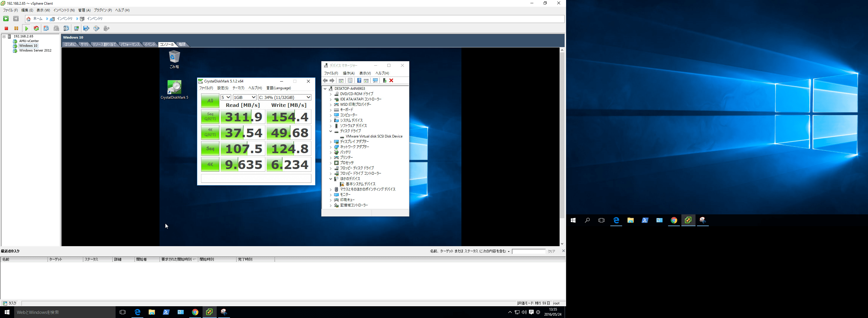Click recent tasks filter text field
The width and height of the screenshot is (868, 318).
pyautogui.click(x=528, y=251)
